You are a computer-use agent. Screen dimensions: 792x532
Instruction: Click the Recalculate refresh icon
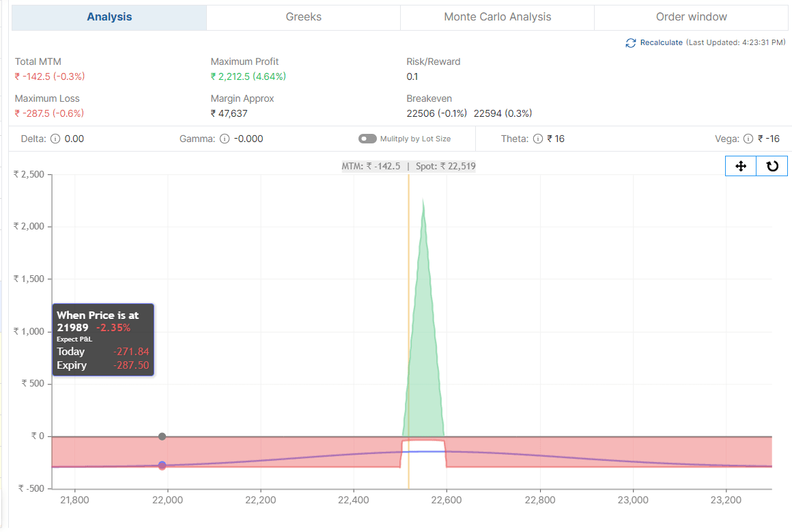point(631,43)
